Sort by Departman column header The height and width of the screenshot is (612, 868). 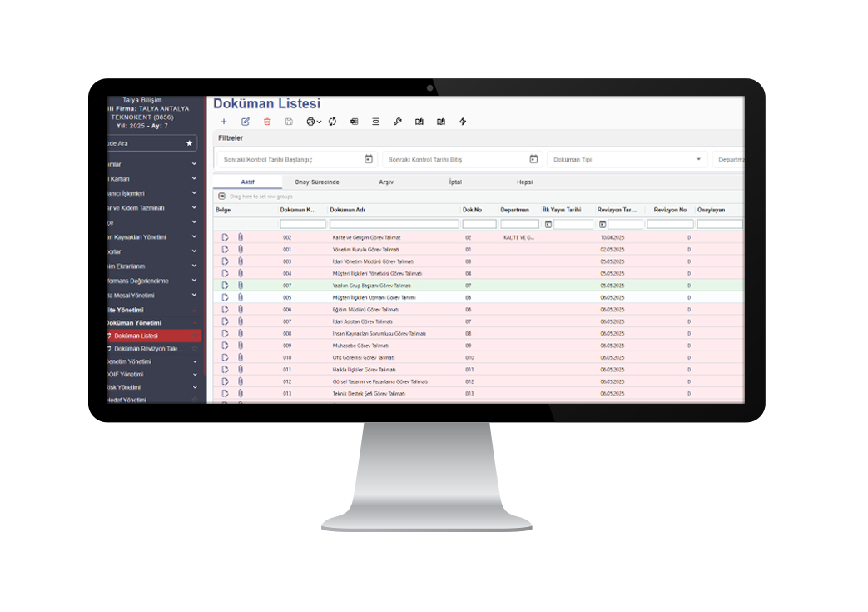tap(515, 210)
